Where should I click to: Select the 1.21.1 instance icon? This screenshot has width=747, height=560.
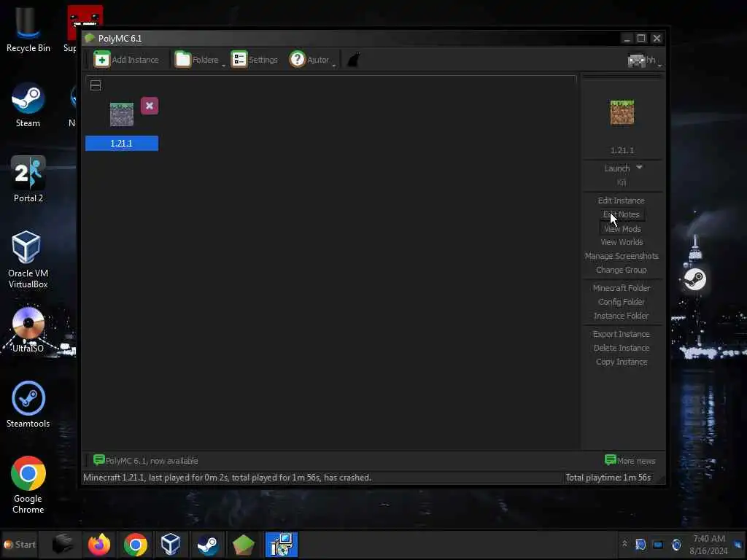[x=122, y=114]
